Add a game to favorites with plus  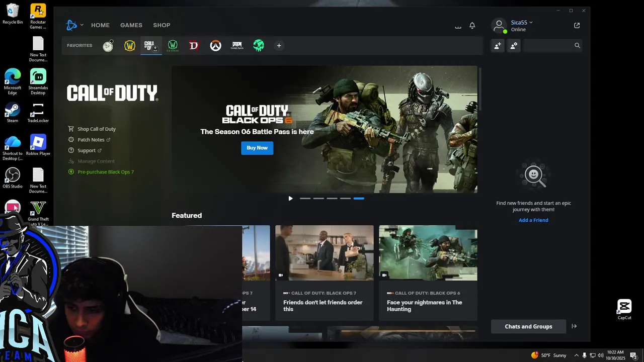(279, 46)
